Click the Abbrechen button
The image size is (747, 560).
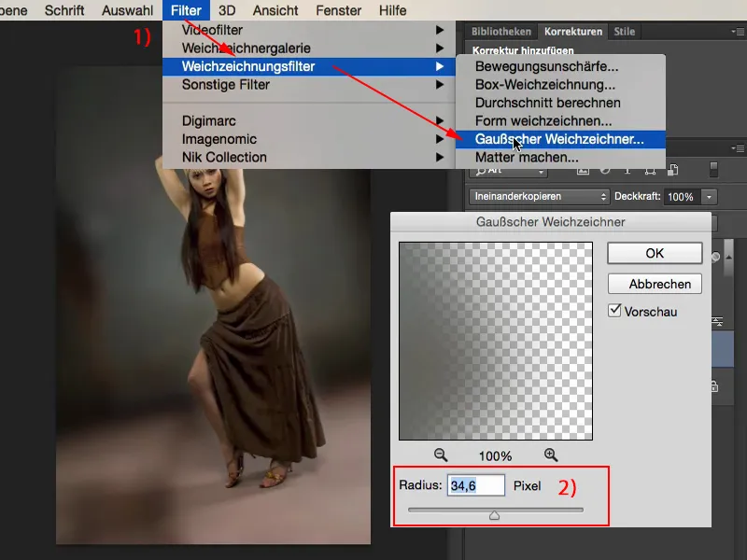tap(655, 284)
